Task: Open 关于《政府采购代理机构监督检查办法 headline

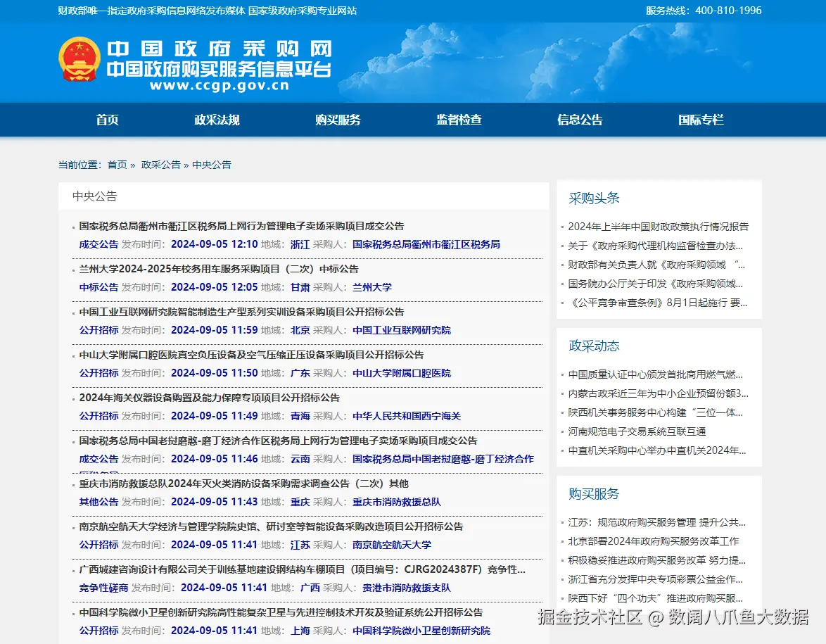Action: (655, 246)
